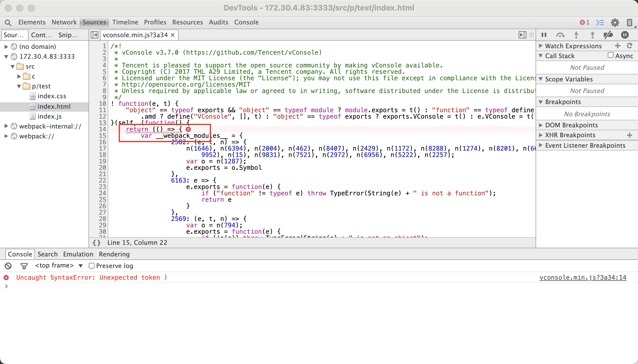This screenshot has height=364, width=638.
Task: Step out of current function
Action: 592,35
